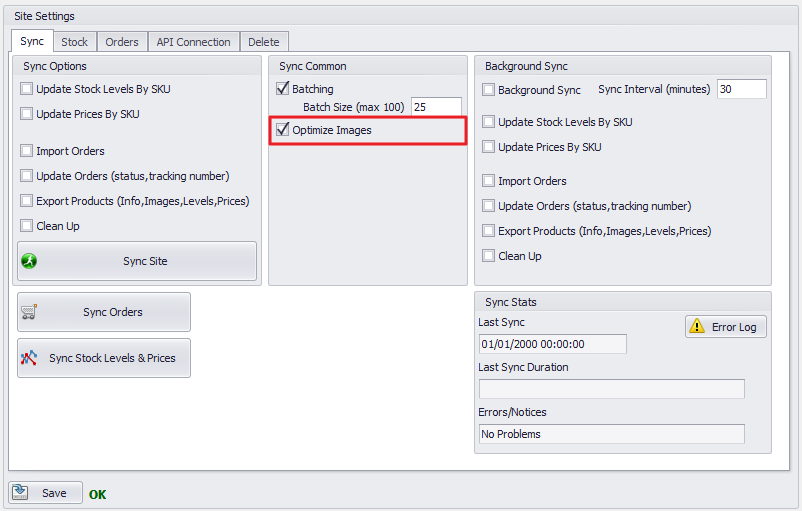This screenshot has height=511, width=802.
Task: Uncheck the Optimize Images checkbox
Action: click(283, 130)
